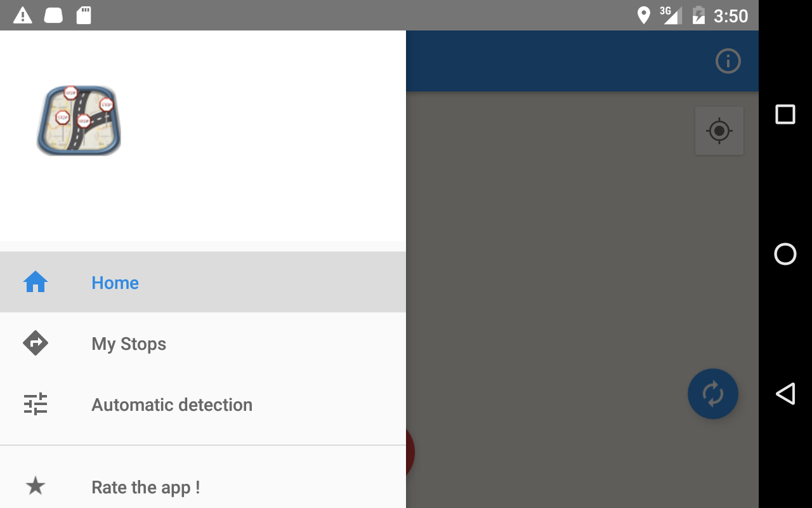Open recent apps with the square button
This screenshot has height=508, width=812.
(785, 114)
